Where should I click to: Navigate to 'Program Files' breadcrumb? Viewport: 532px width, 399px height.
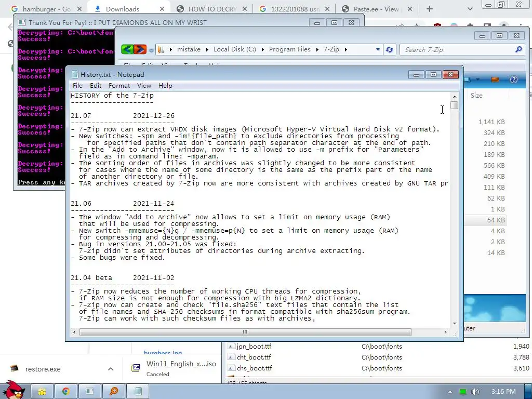(x=290, y=49)
